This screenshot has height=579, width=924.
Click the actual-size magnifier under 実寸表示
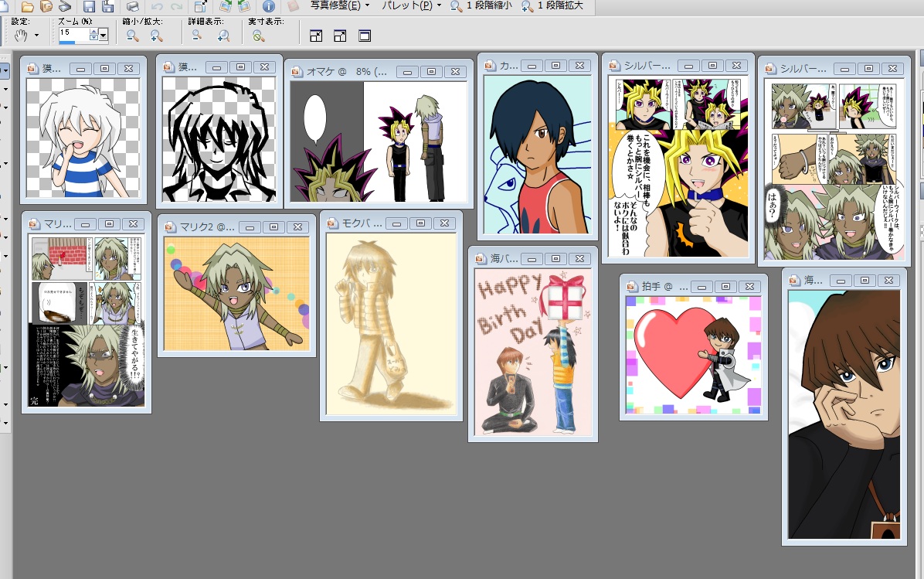point(257,36)
